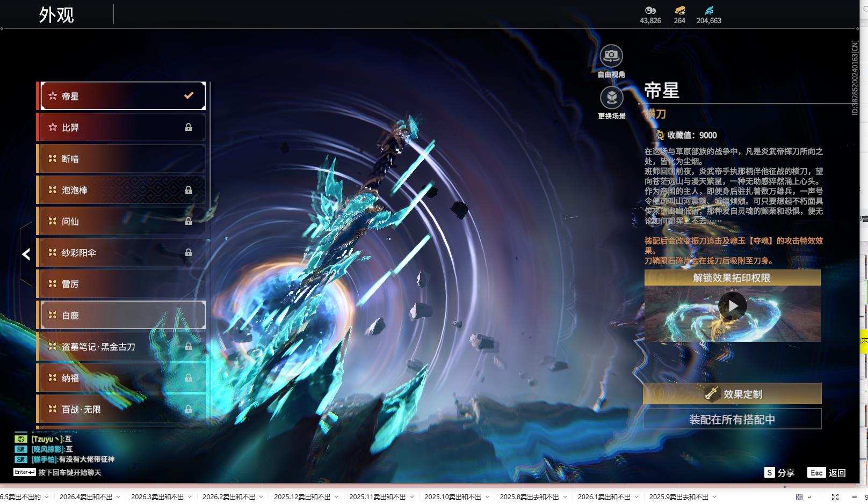Switch to the 2025.9卖出去和不出 sheet tab
Screen dimensions: 868x504
(x=679, y=497)
